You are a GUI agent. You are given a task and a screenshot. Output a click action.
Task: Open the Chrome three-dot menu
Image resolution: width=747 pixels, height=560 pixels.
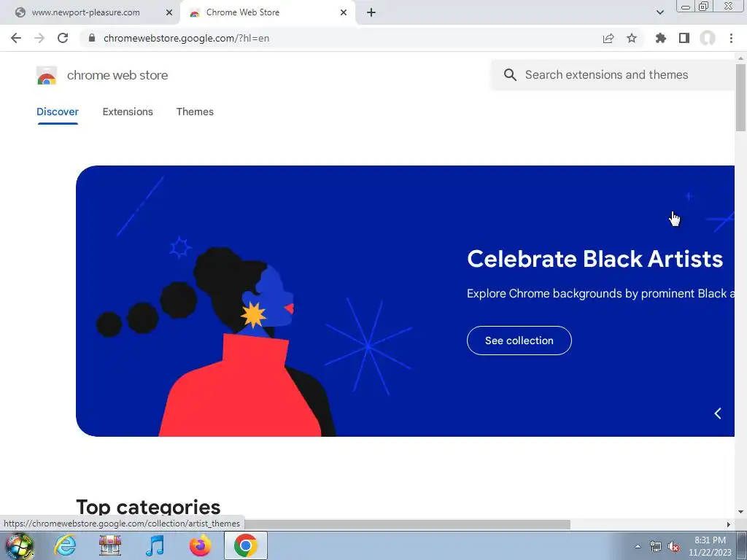point(731,38)
